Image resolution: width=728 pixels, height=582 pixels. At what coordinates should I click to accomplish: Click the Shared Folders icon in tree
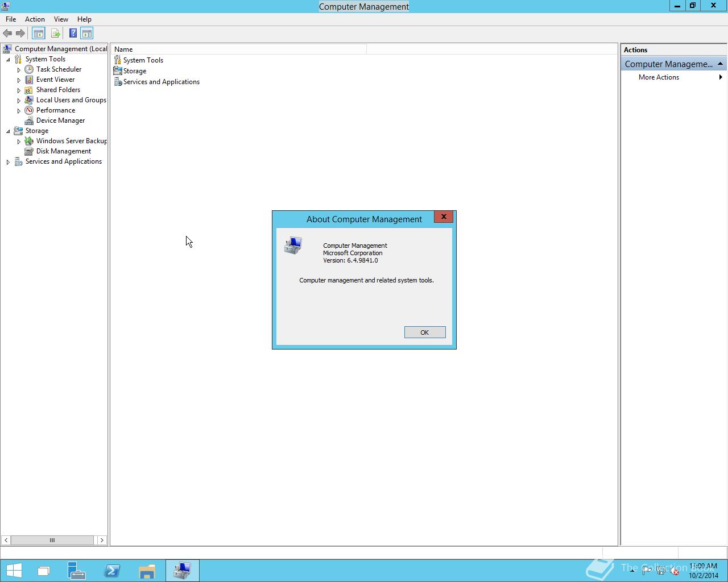pos(29,90)
